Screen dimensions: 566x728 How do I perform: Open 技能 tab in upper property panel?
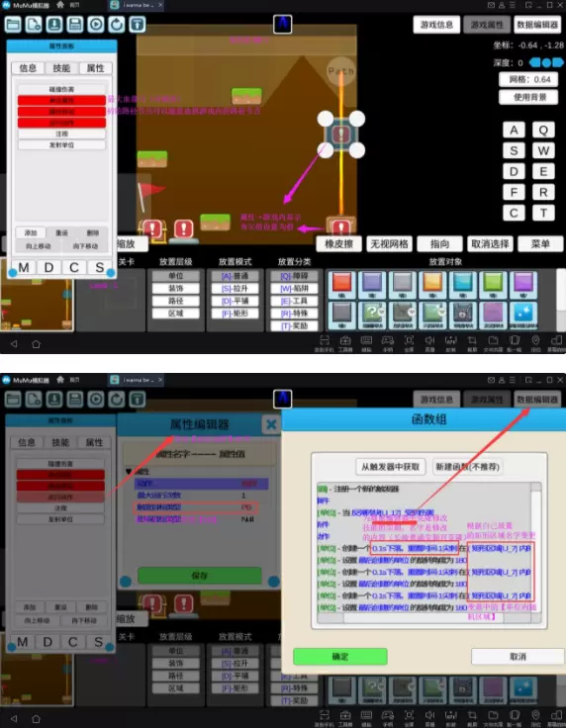pyautogui.click(x=61, y=68)
